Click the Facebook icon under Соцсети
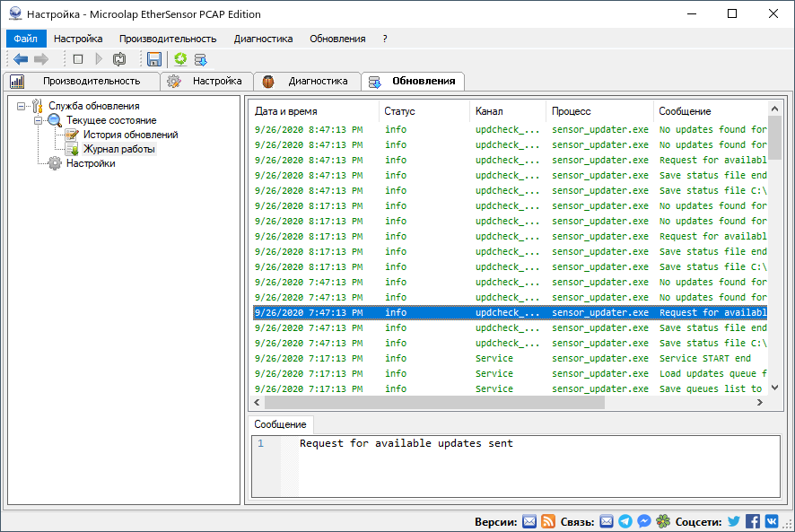This screenshot has height=532, width=795. pos(752,520)
